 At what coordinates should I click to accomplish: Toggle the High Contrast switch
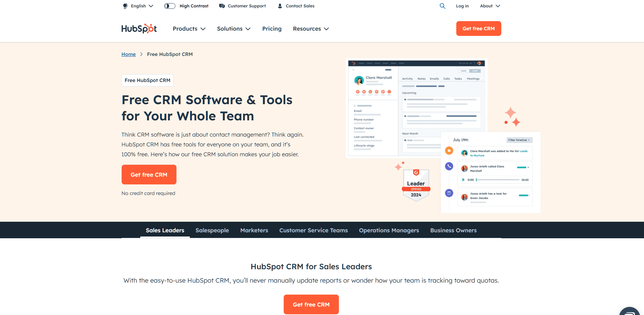170,6
